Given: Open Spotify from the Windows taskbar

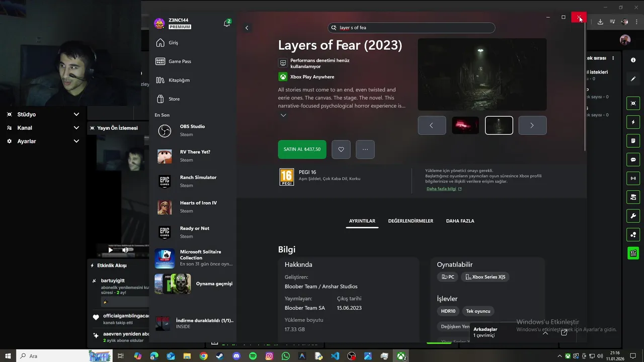Looking at the screenshot, I should click(253, 356).
